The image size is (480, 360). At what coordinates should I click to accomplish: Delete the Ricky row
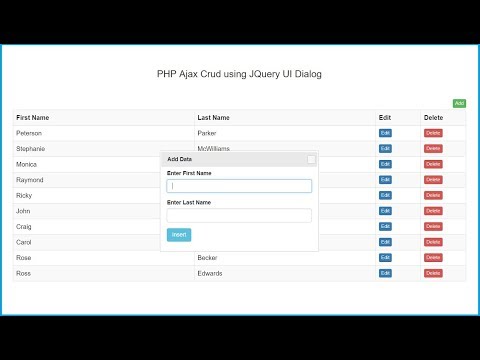click(x=433, y=195)
